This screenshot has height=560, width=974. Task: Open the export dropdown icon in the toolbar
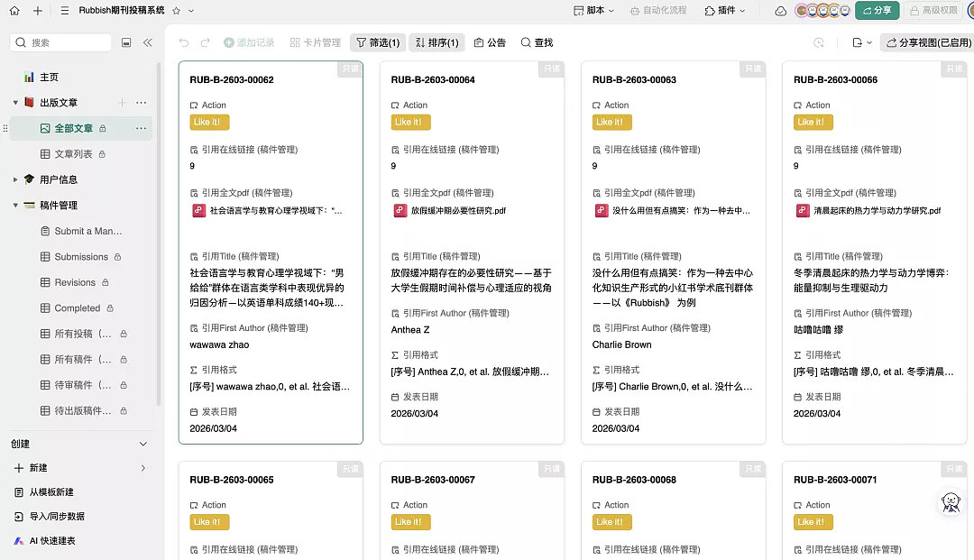click(862, 42)
